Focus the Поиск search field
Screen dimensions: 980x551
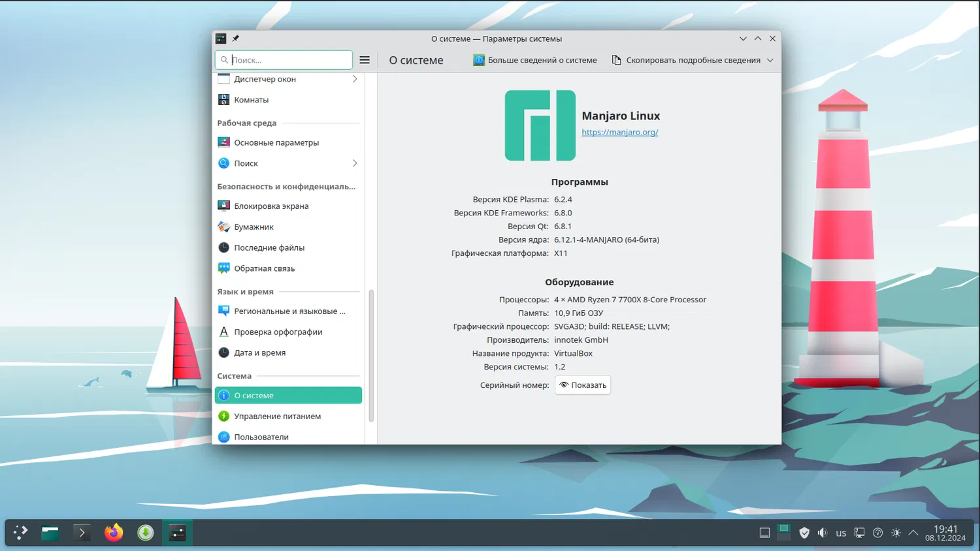click(284, 60)
